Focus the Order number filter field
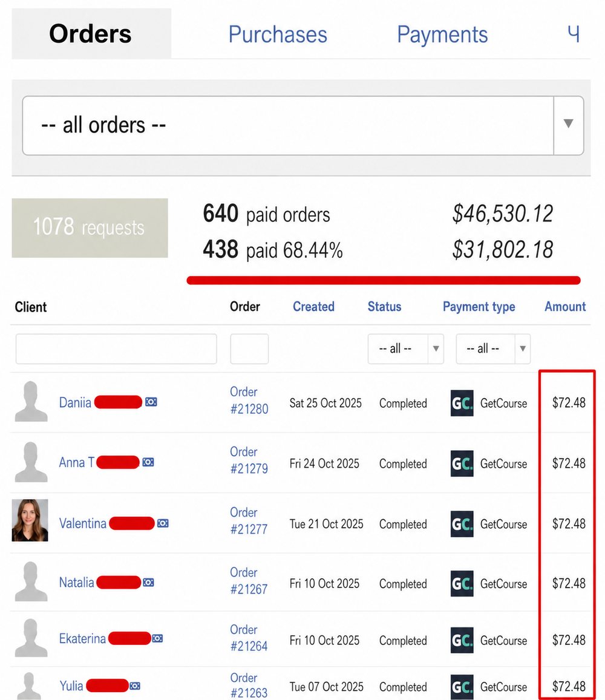605x700 pixels. [249, 348]
